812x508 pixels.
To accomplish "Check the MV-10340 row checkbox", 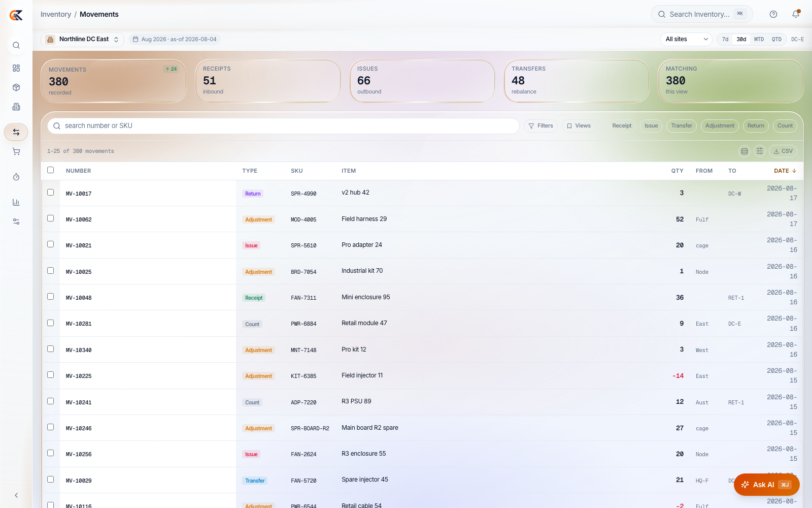I will [x=50, y=349].
